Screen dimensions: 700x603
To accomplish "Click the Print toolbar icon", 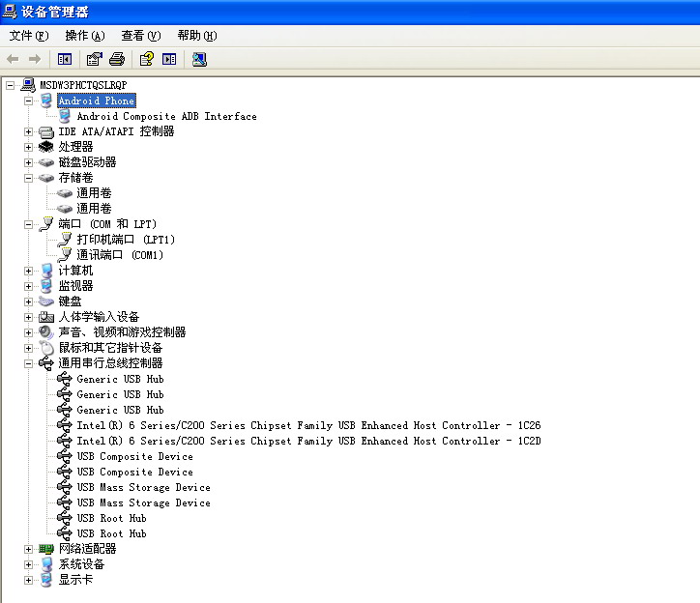I will pyautogui.click(x=117, y=59).
